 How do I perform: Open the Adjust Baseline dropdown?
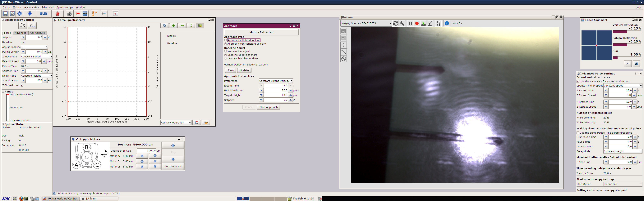click(34, 47)
